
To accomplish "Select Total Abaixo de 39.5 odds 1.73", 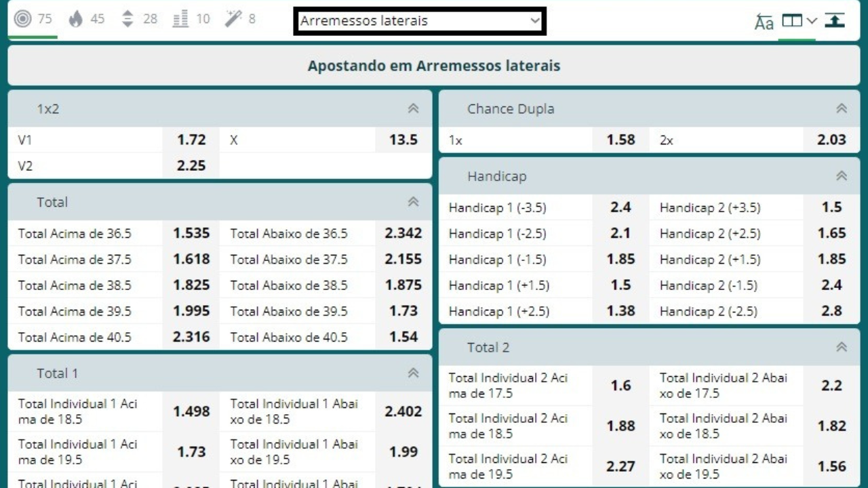I will coord(403,310).
